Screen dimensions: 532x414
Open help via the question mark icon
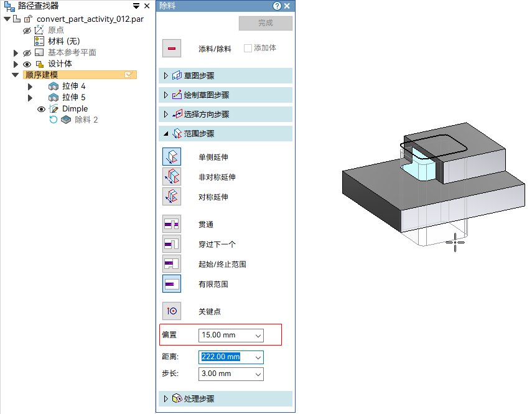(277, 6)
